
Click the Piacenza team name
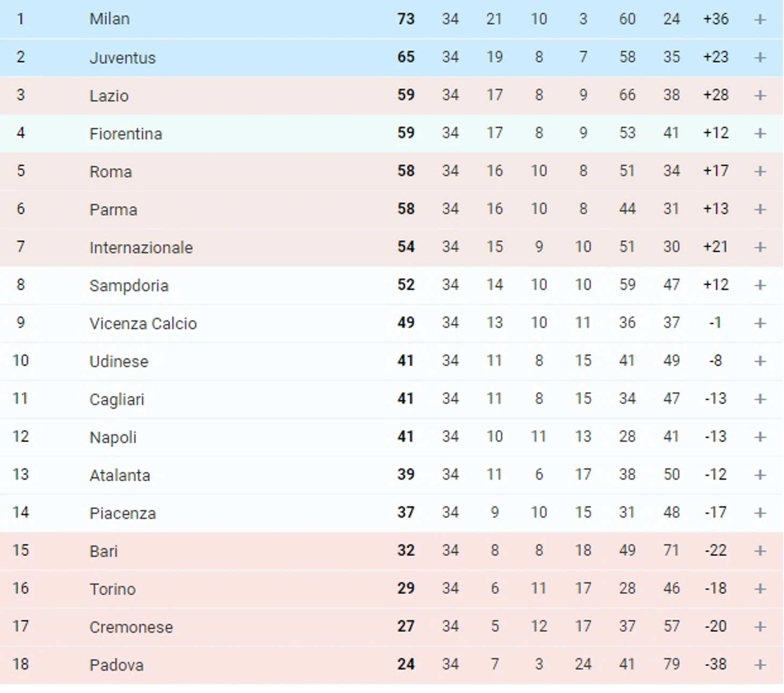122,513
